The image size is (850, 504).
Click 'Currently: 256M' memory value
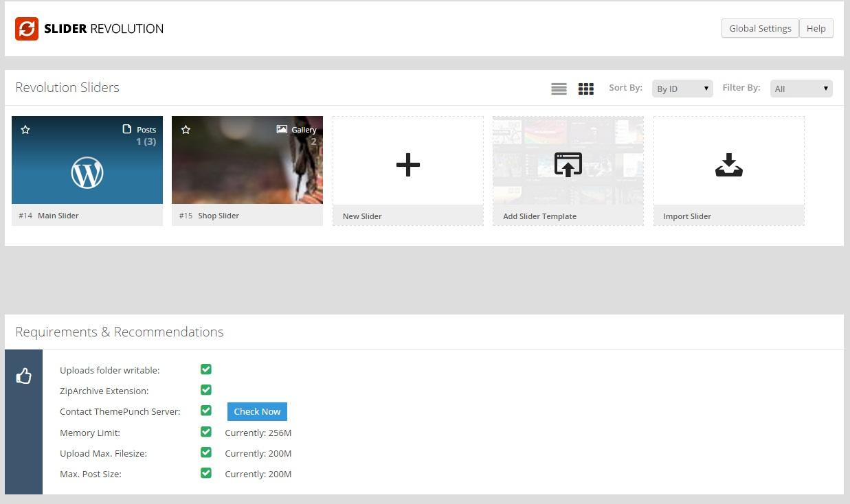(258, 433)
